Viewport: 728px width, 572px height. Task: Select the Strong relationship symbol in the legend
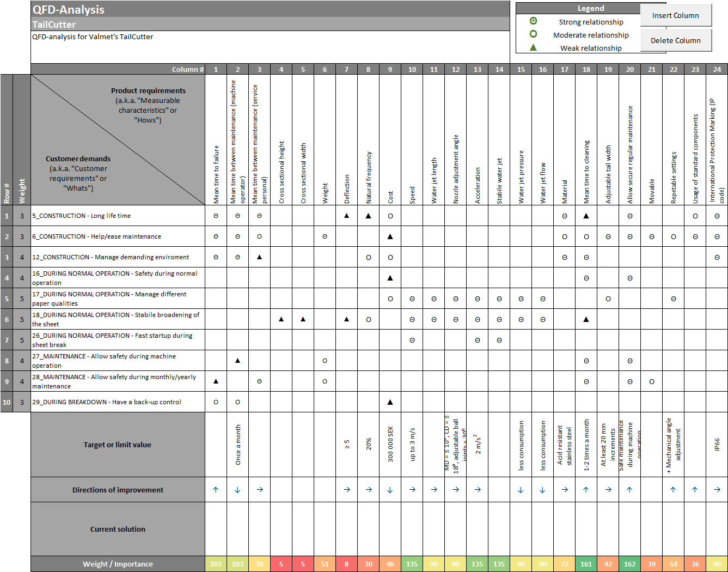point(533,21)
